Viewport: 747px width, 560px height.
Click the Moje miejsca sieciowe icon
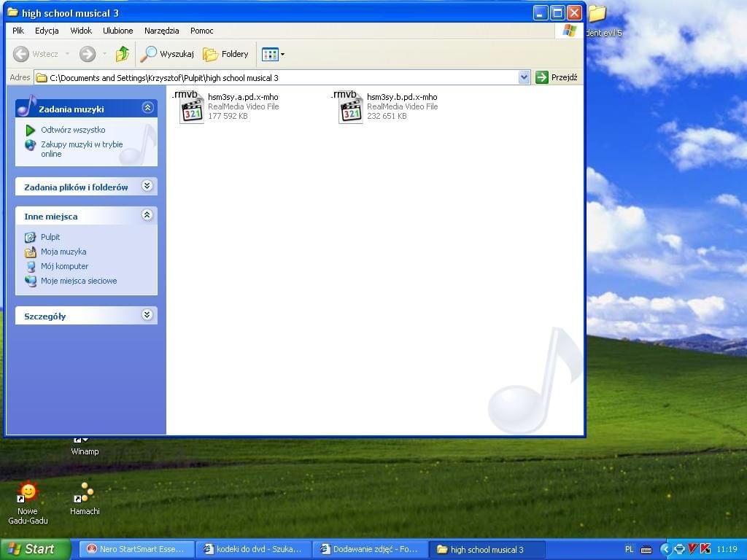[x=31, y=281]
